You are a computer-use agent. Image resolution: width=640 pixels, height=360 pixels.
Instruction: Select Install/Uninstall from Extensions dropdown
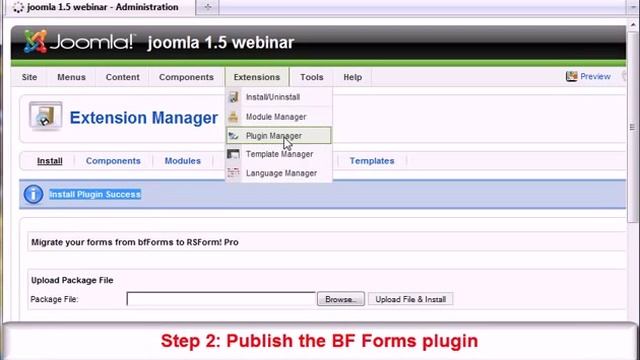(279, 97)
